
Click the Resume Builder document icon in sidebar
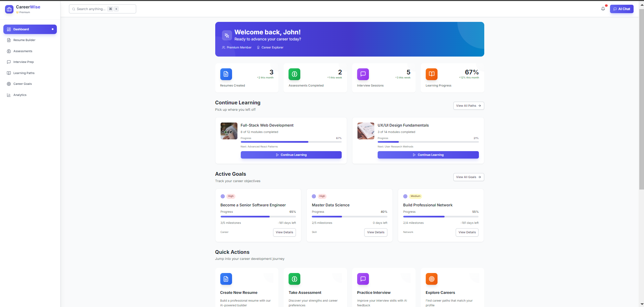tap(9, 40)
